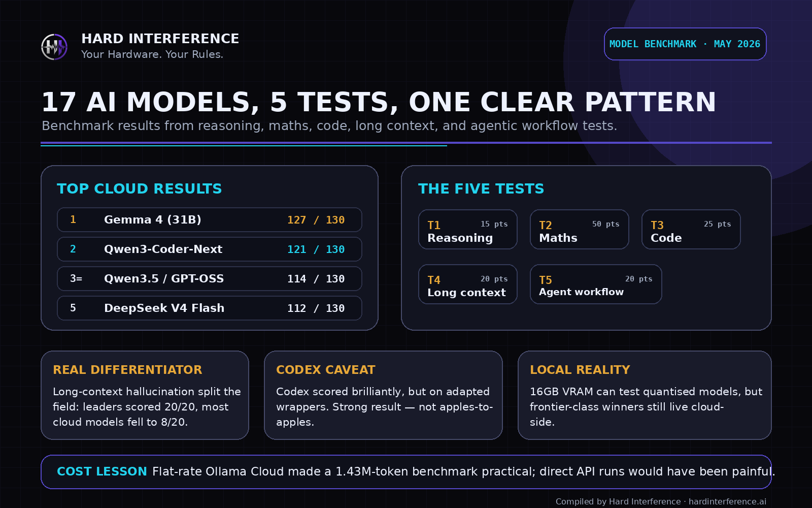Click the Codex adapted wrappers paragraph

(x=384, y=407)
